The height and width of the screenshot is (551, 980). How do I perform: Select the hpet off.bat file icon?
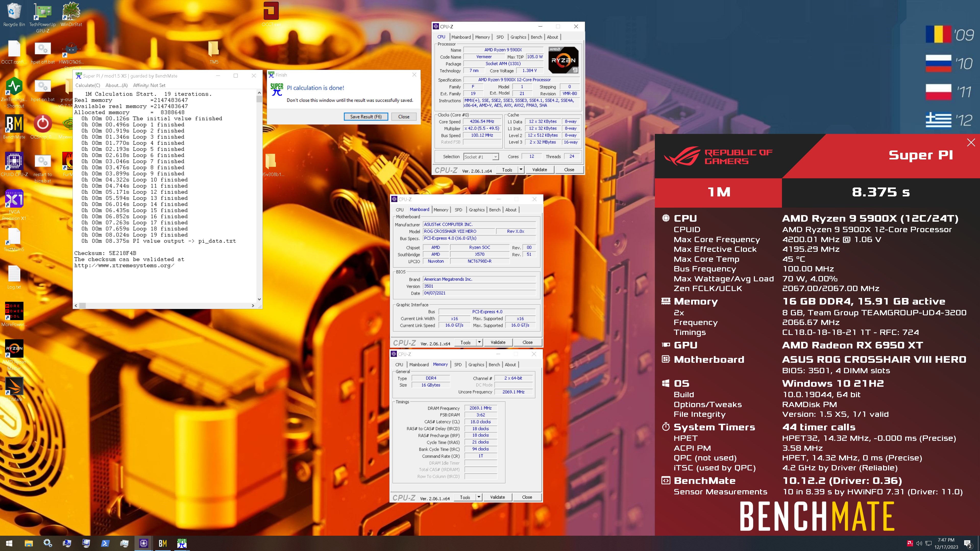tap(43, 53)
